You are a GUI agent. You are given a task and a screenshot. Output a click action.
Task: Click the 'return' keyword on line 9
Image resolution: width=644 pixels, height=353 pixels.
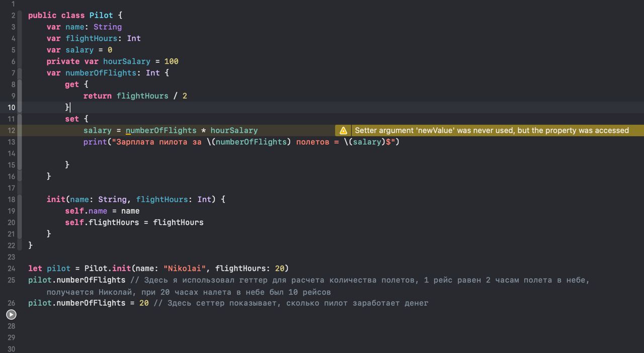(x=98, y=96)
